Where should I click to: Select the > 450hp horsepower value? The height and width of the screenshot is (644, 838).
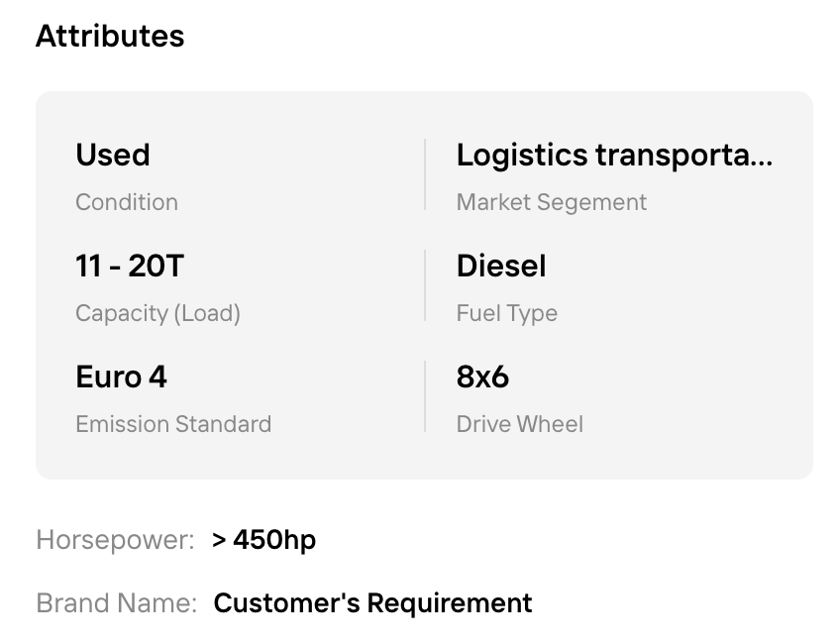click(264, 540)
